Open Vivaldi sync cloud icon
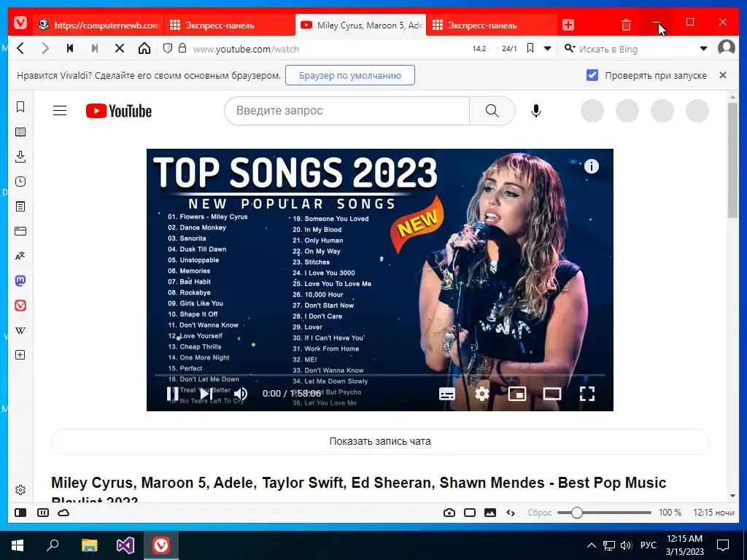The width and height of the screenshot is (747, 560). (x=63, y=513)
